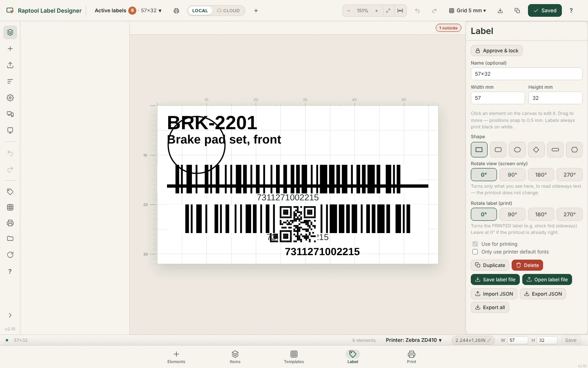Viewport: 588px width, 368px height.
Task: Undo using the top toolbar arrow
Action: 417,11
